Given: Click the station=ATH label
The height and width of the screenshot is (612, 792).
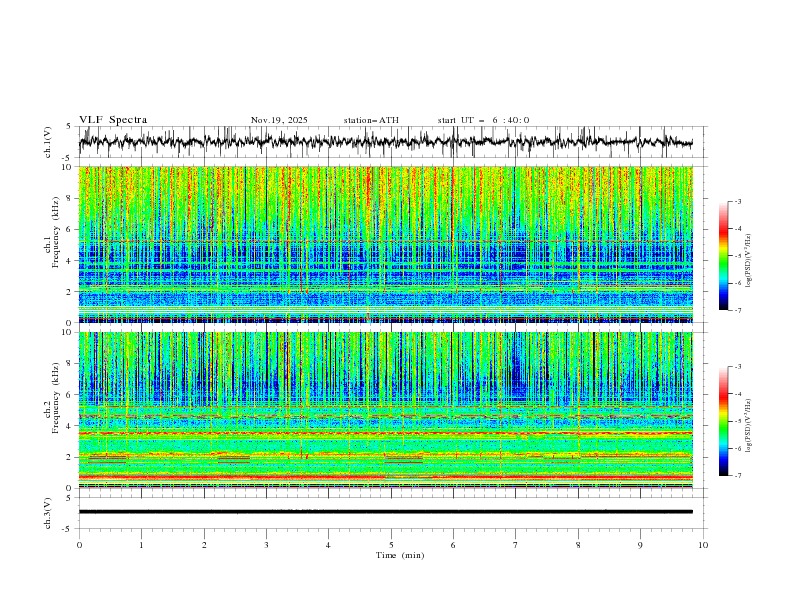Looking at the screenshot, I should pyautogui.click(x=371, y=120).
